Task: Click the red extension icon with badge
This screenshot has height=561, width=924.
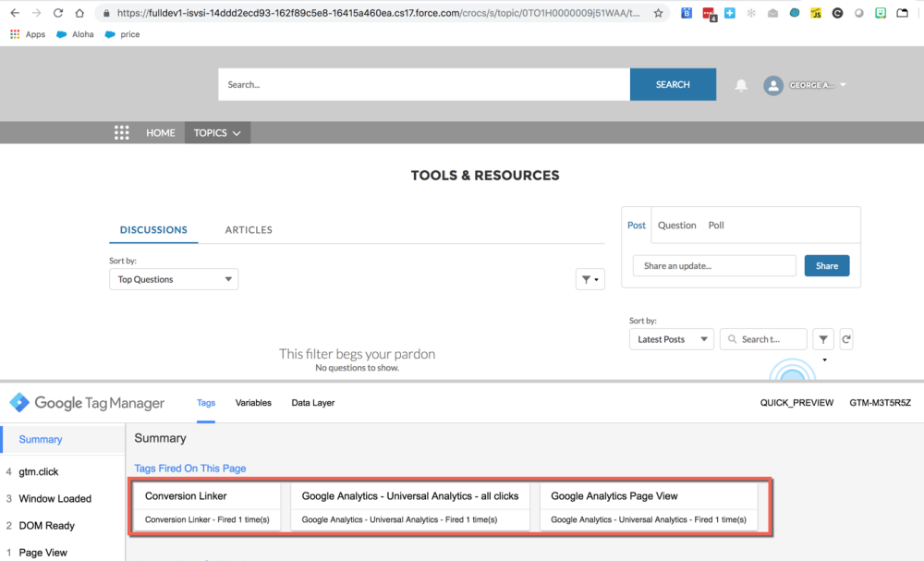Action: 709,14
